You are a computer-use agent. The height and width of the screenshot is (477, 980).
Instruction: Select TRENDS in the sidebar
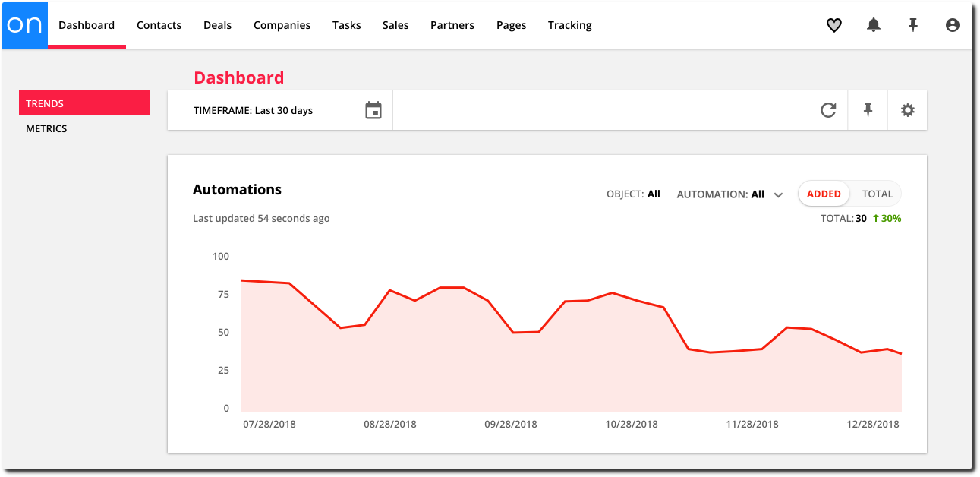(44, 103)
